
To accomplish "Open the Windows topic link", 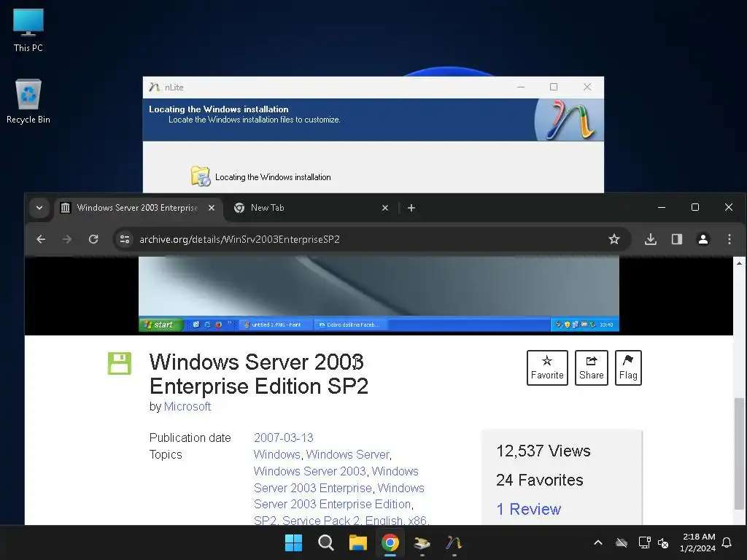I will click(276, 454).
